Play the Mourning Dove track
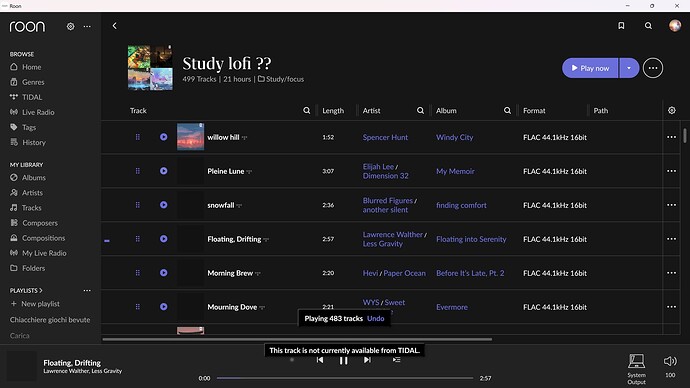Screen dimensions: 690x388 pyautogui.click(x=164, y=307)
